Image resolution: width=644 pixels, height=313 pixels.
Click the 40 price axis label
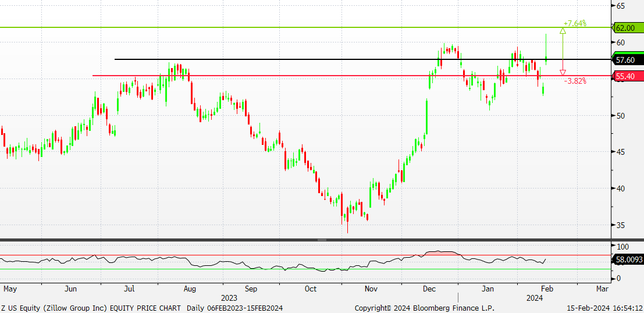coord(621,188)
